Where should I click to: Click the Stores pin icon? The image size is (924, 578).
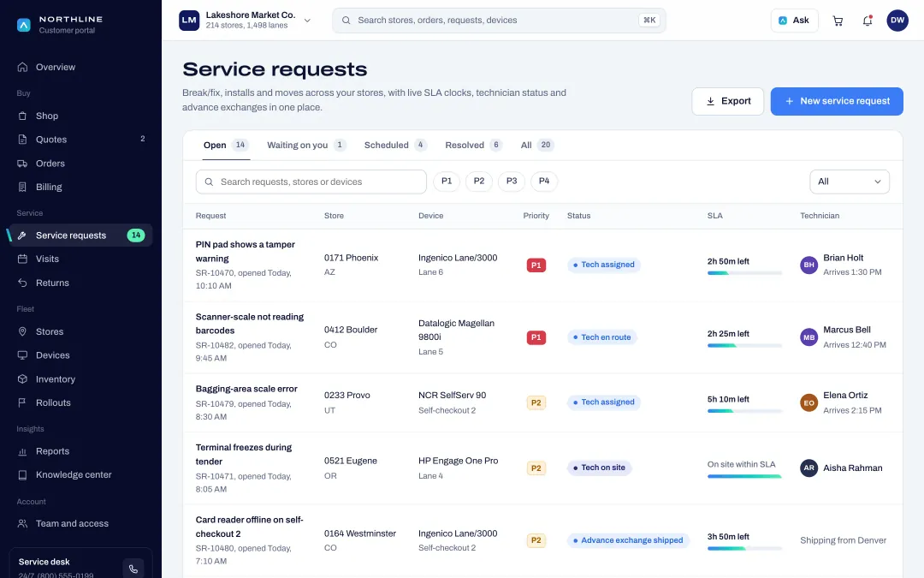[22, 331]
